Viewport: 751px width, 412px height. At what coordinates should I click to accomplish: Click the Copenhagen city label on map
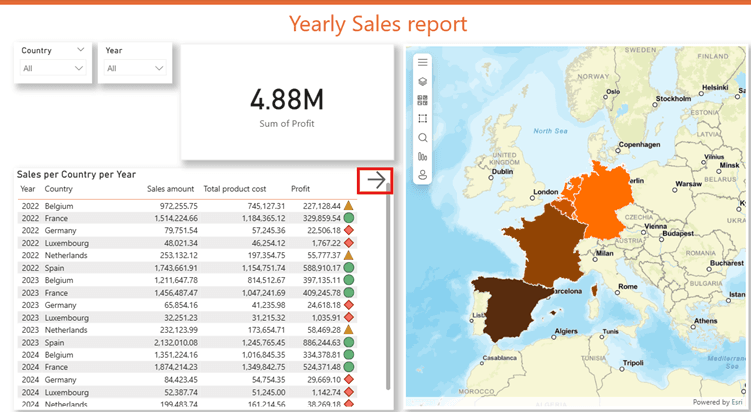tap(639, 145)
